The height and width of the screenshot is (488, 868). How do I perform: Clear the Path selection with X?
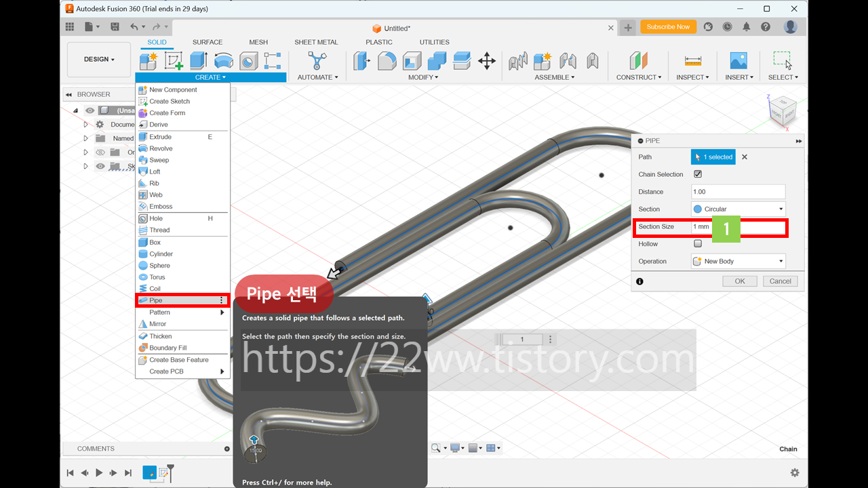(x=745, y=157)
